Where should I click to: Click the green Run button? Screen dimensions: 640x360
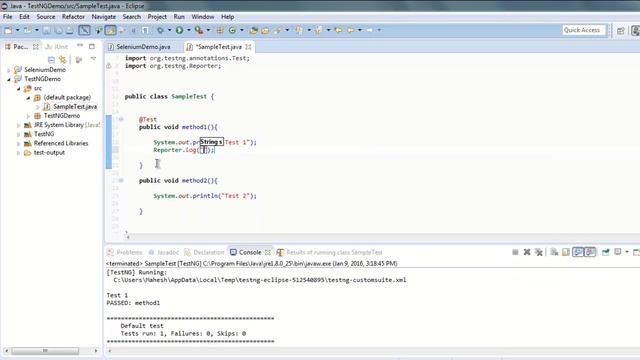point(179,30)
